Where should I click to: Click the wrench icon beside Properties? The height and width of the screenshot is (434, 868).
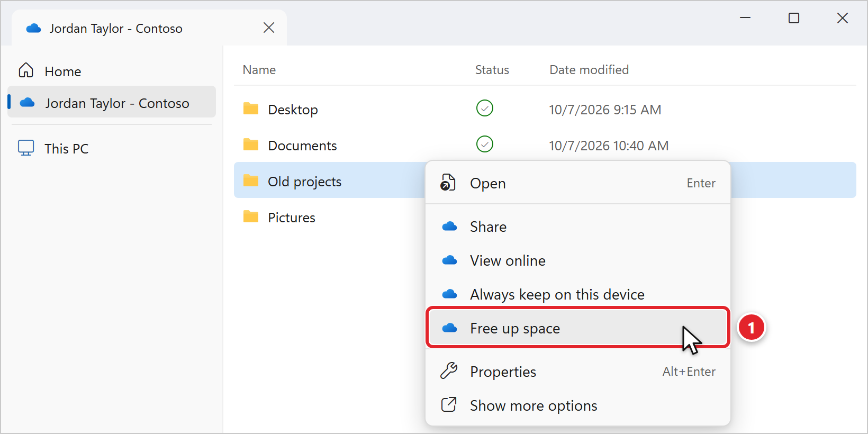point(449,371)
